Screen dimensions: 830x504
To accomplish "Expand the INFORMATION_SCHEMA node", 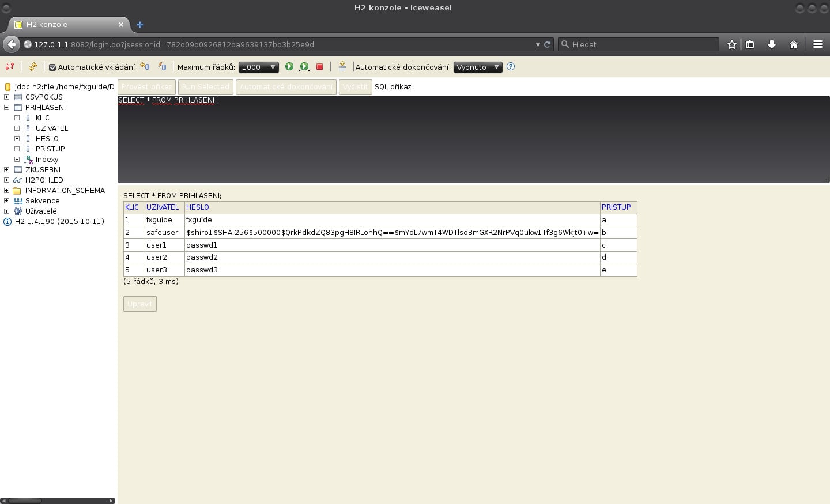I will coord(6,190).
